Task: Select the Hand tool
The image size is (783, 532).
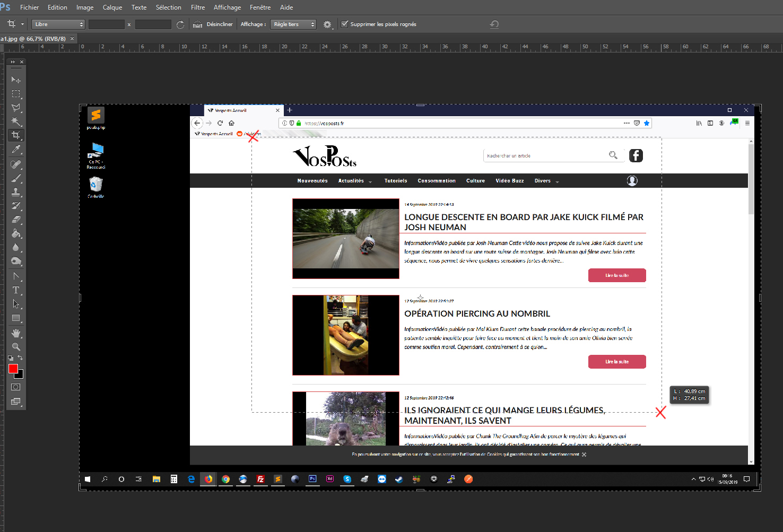Action: point(16,333)
